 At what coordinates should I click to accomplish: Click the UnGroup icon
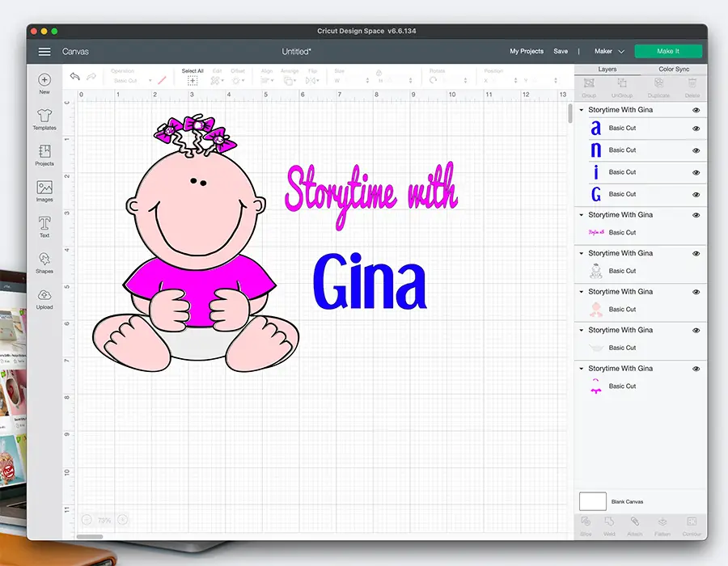pyautogui.click(x=622, y=83)
